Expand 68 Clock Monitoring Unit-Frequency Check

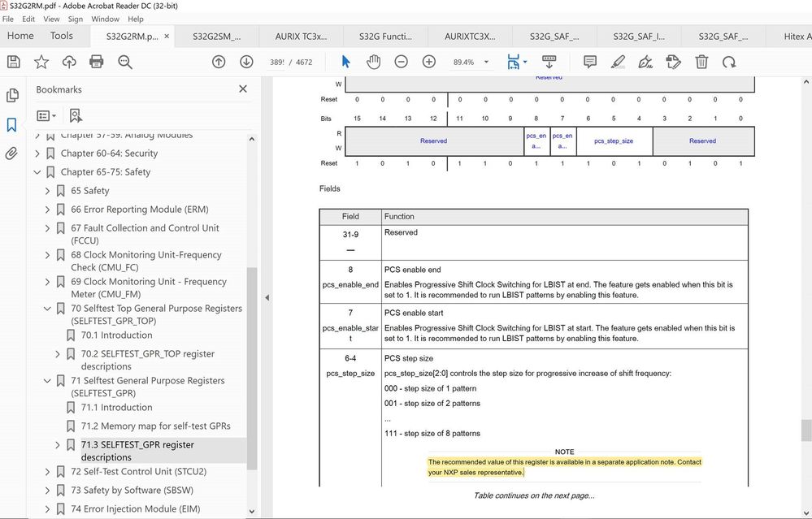(x=48, y=254)
